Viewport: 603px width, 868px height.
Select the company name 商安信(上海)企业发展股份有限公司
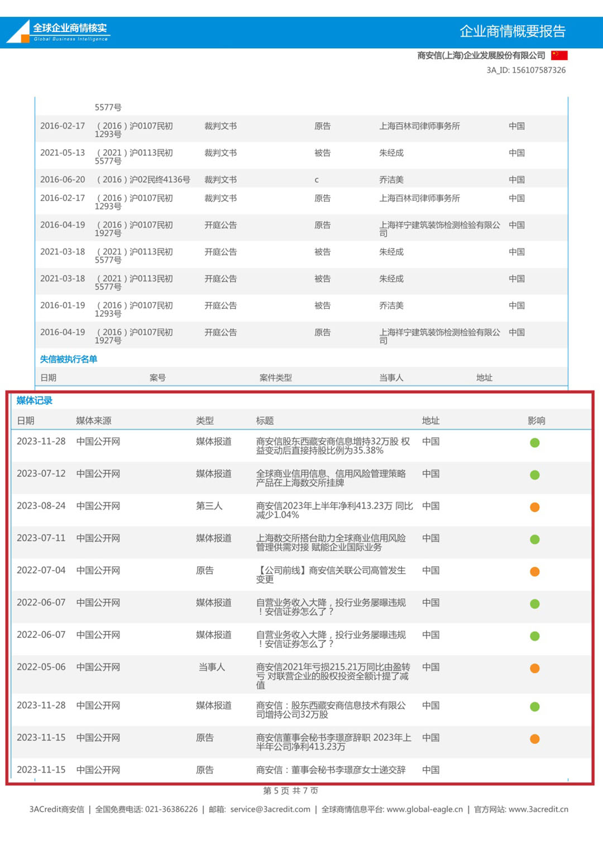481,55
